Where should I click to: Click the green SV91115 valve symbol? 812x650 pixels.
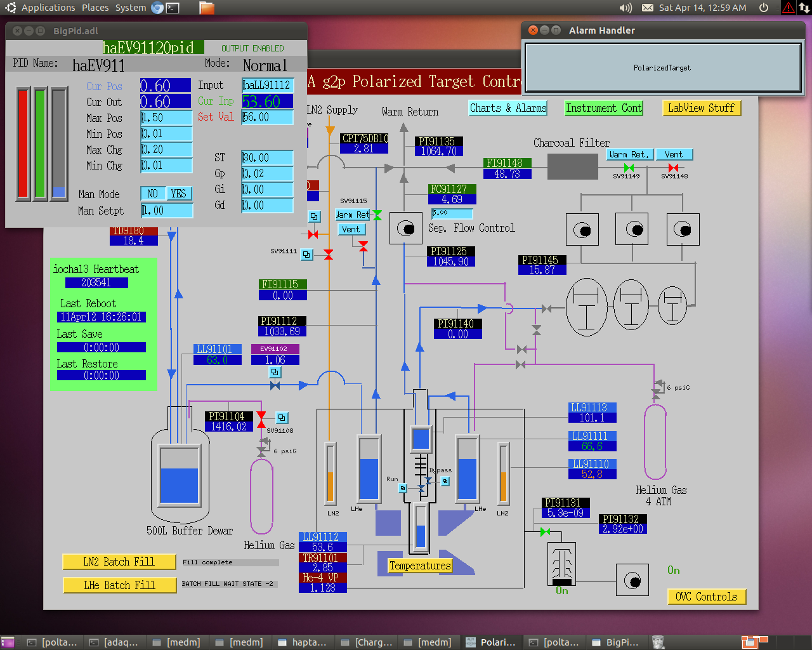tap(377, 215)
